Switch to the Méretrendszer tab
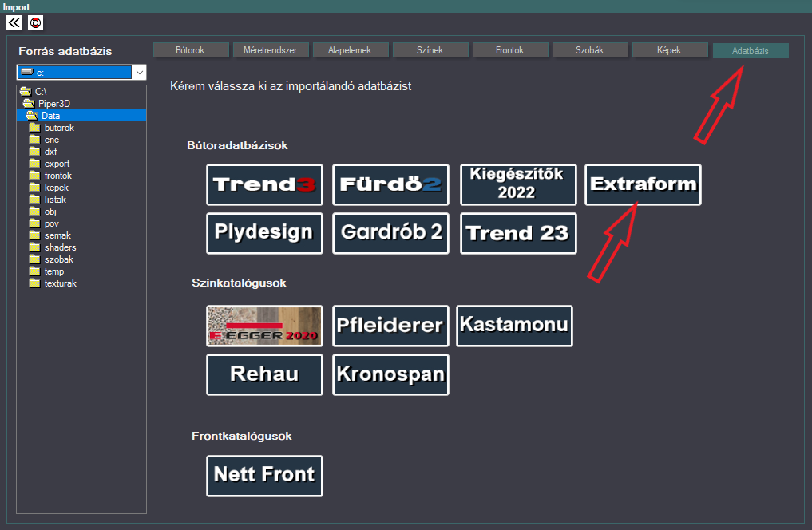812x530 pixels. (x=271, y=50)
